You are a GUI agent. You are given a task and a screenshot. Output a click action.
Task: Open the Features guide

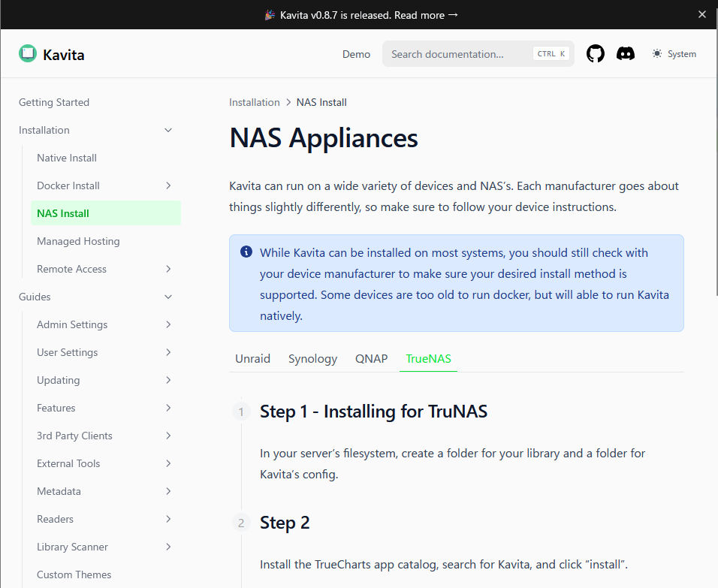point(56,408)
